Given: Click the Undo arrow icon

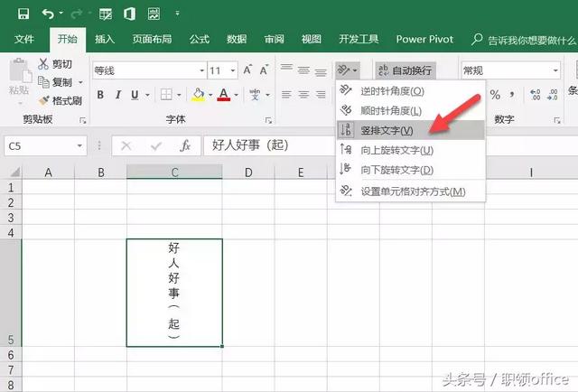Looking at the screenshot, I should pyautogui.click(x=48, y=14).
